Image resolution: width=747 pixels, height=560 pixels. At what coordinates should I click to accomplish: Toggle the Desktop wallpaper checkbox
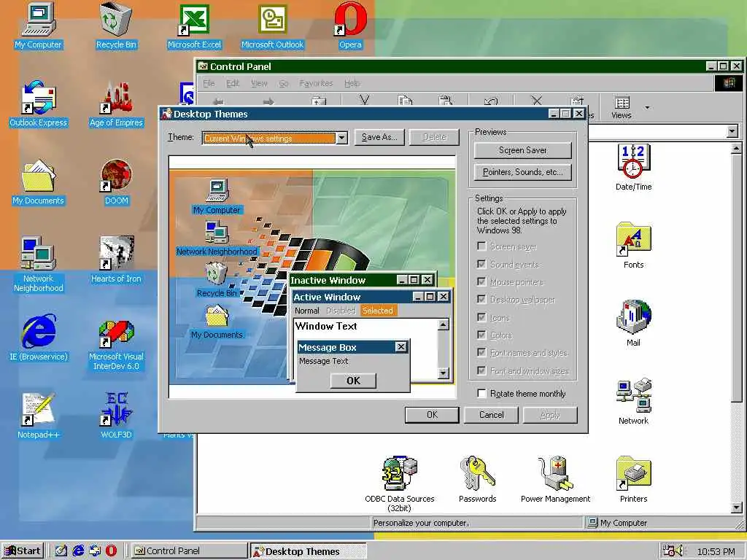pos(481,300)
